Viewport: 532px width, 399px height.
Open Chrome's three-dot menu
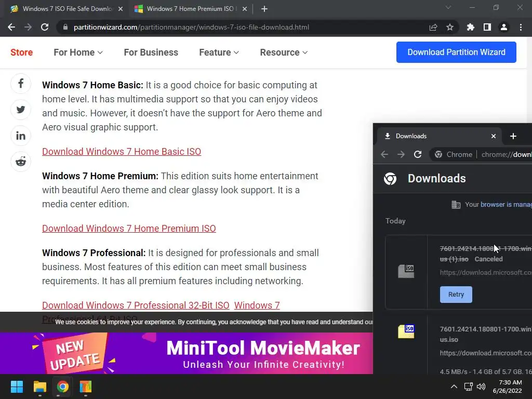pyautogui.click(x=521, y=27)
